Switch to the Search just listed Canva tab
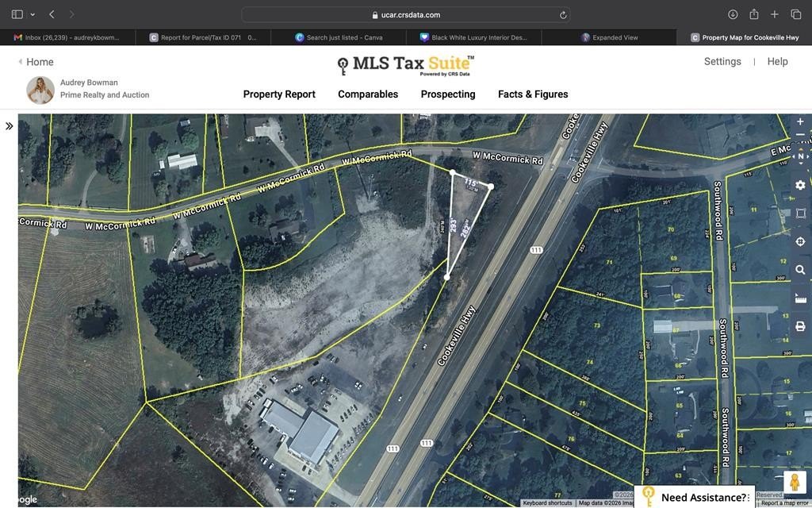Viewport: 812px width, 508px height. click(339, 37)
